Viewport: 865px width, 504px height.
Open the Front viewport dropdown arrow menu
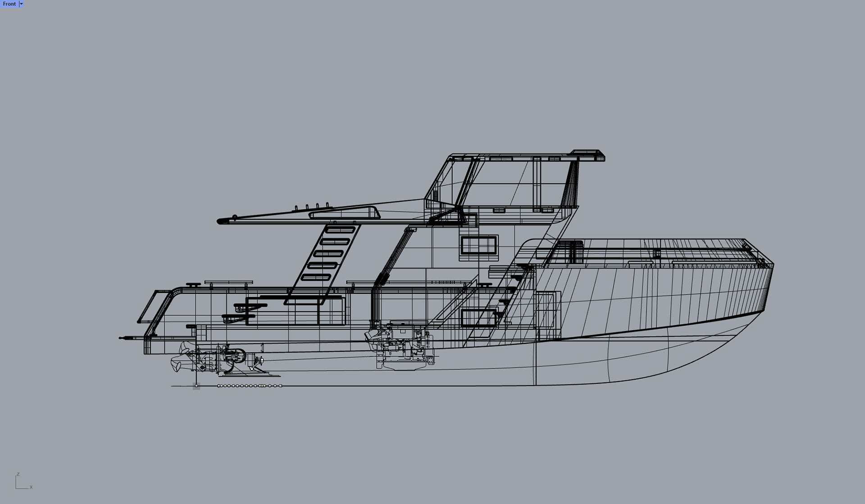click(x=21, y=4)
